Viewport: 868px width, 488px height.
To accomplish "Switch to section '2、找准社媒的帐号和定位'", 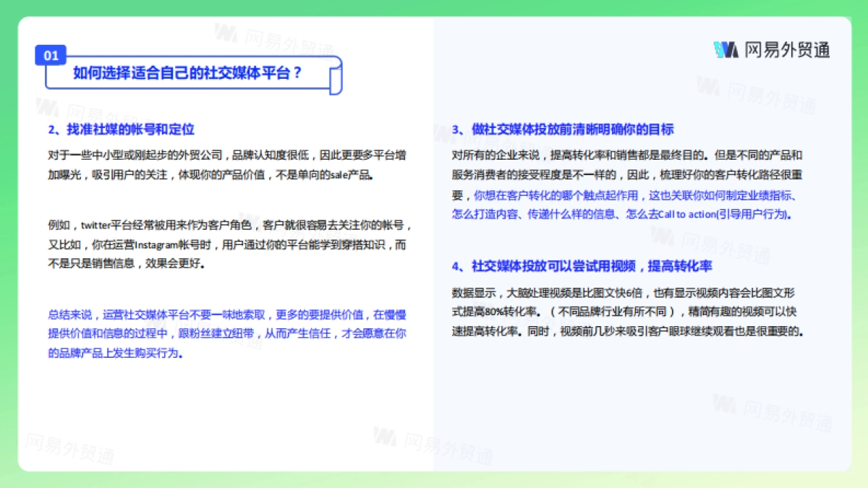I will pyautogui.click(x=119, y=130).
